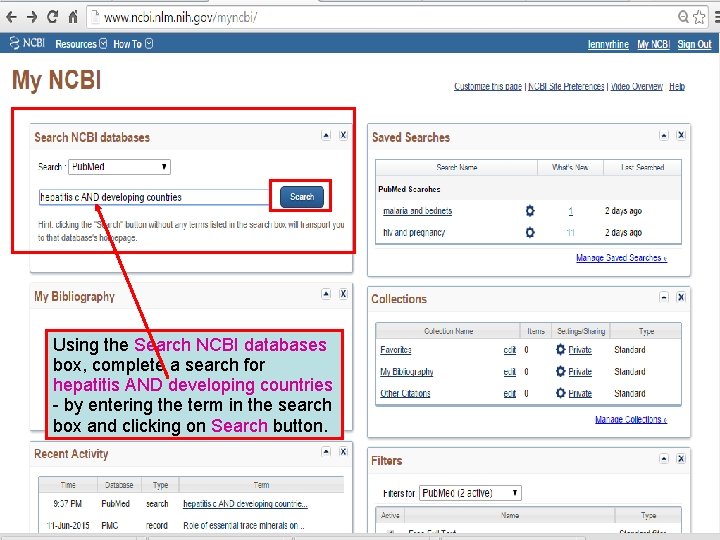This screenshot has height=540, width=720.
Task: Click Private link for My Bibliography collection
Action: point(580,371)
